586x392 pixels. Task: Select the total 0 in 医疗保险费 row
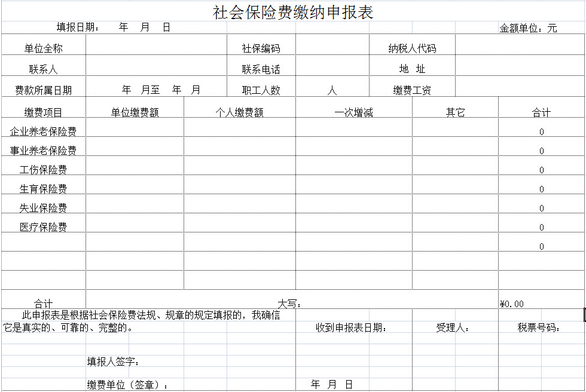point(541,227)
